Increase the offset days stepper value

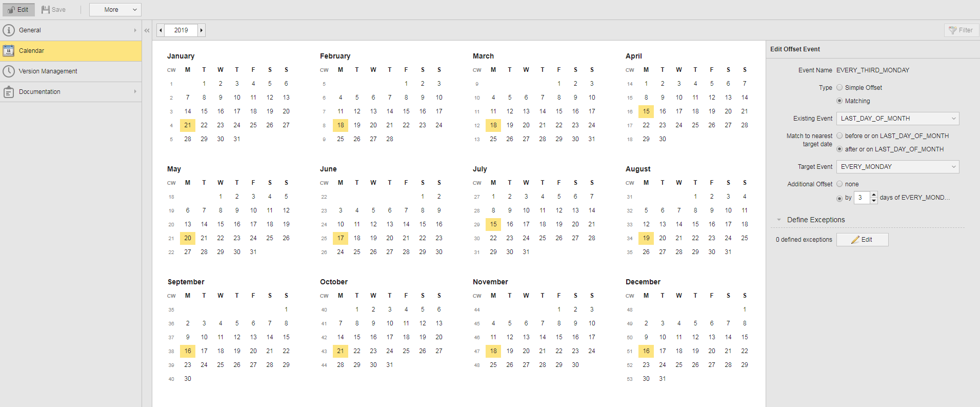click(874, 195)
